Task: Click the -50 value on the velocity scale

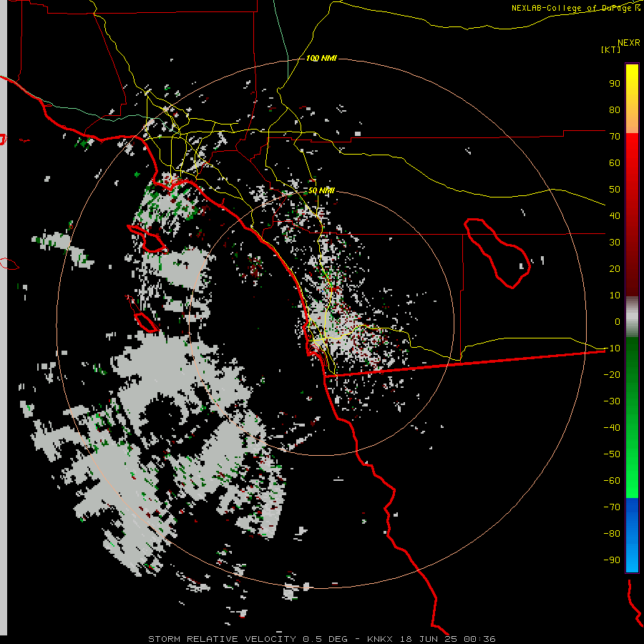Action: click(x=612, y=454)
